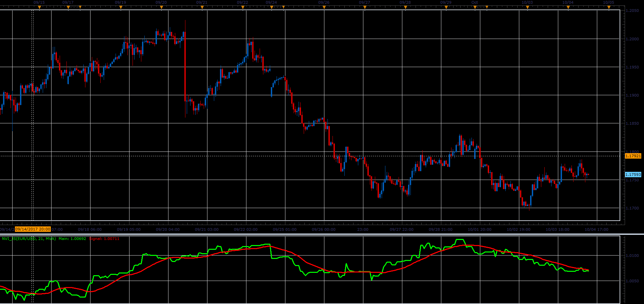
Task: Click the orange day marker under Oct
Action: click(x=475, y=7)
